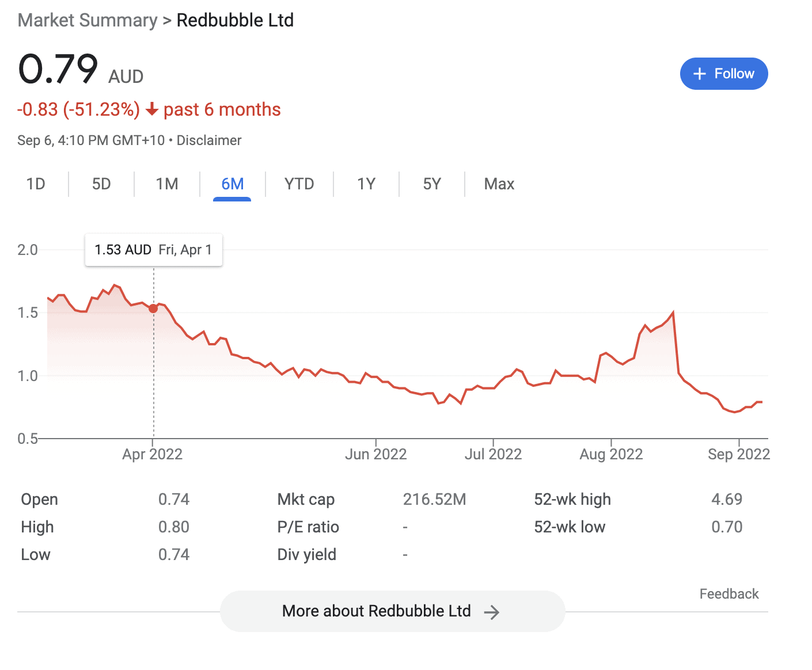Switch to the 1D time range
Screen dimensions: 812x670
click(36, 184)
